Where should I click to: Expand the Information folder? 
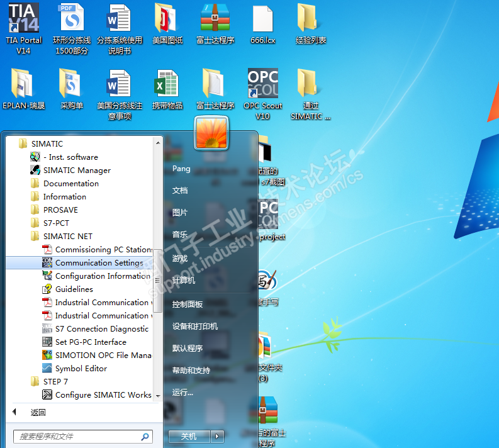pos(59,197)
